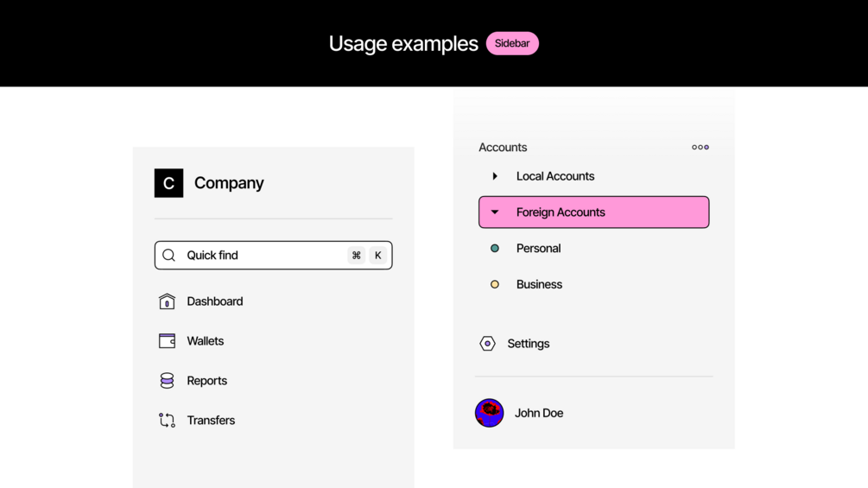Click the Transfers arrows icon
The width and height of the screenshot is (868, 488).
(167, 421)
